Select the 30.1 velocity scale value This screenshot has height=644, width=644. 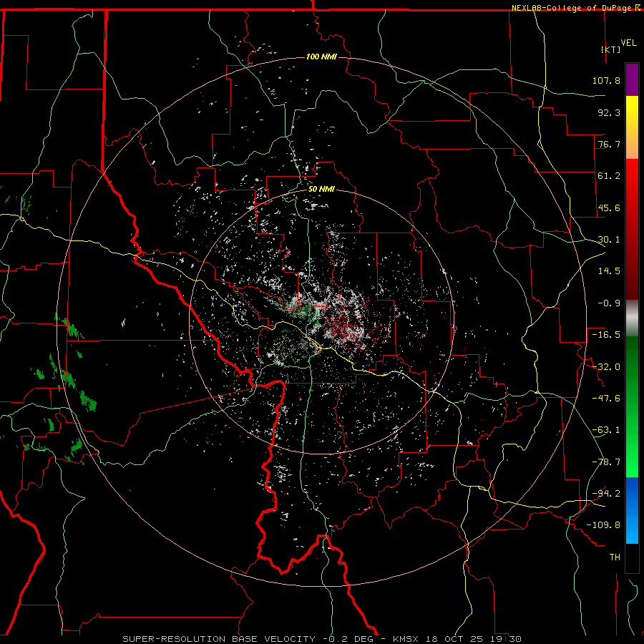[609, 240]
